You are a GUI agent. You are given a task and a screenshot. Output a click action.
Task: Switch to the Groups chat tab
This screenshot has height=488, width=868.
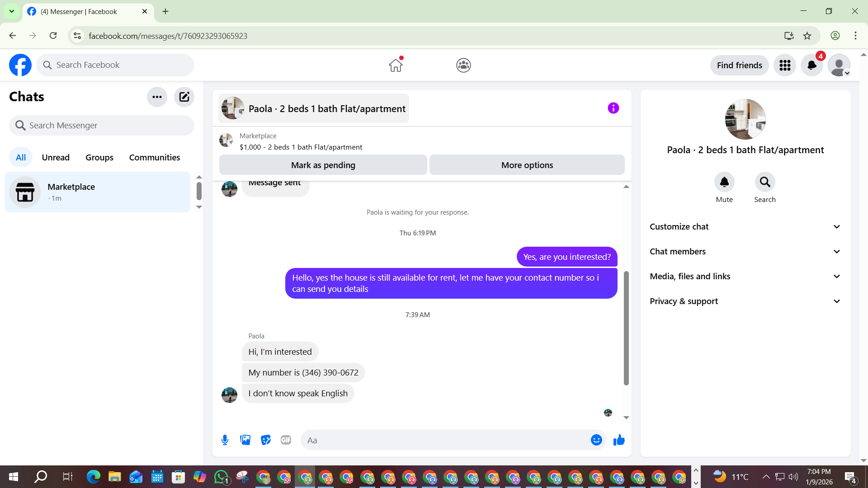point(99,157)
